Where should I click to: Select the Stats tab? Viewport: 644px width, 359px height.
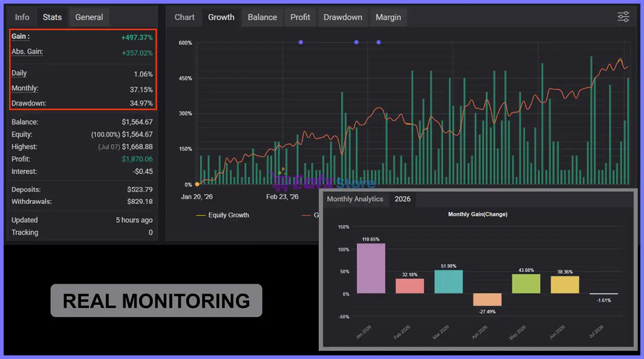tap(52, 17)
